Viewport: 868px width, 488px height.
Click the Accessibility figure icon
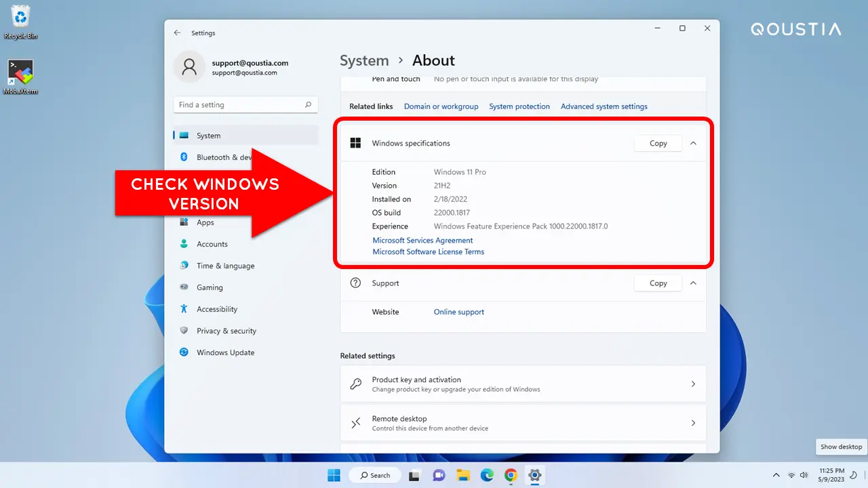[x=184, y=309]
